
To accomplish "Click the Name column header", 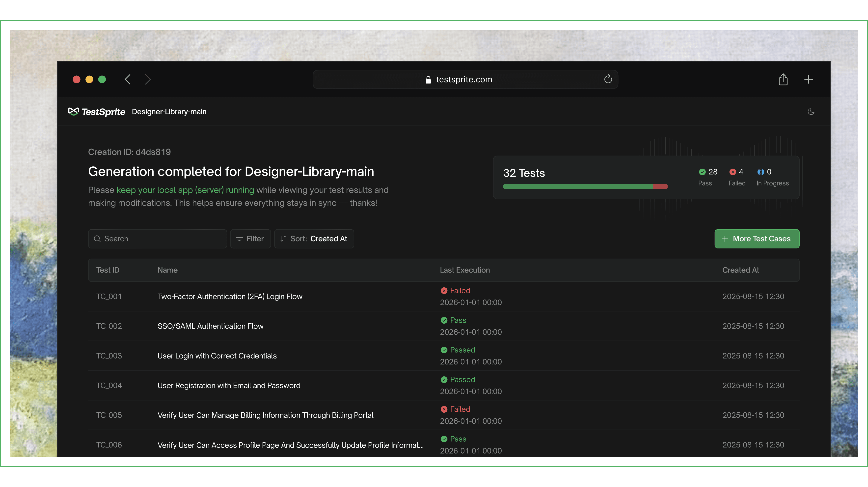I will (x=167, y=270).
